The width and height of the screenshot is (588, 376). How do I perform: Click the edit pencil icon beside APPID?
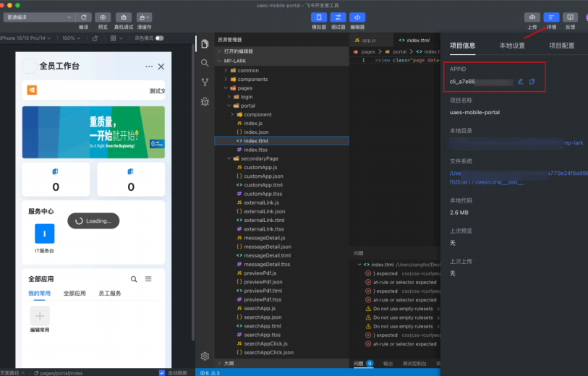(521, 82)
